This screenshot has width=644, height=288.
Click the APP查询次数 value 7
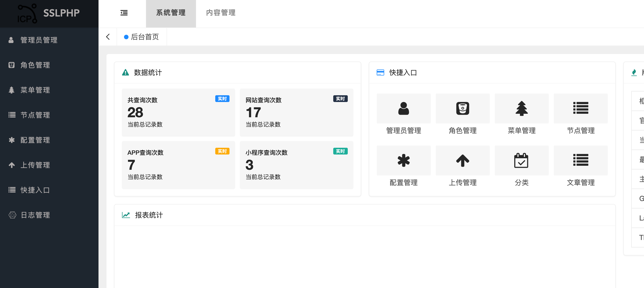coord(131,165)
